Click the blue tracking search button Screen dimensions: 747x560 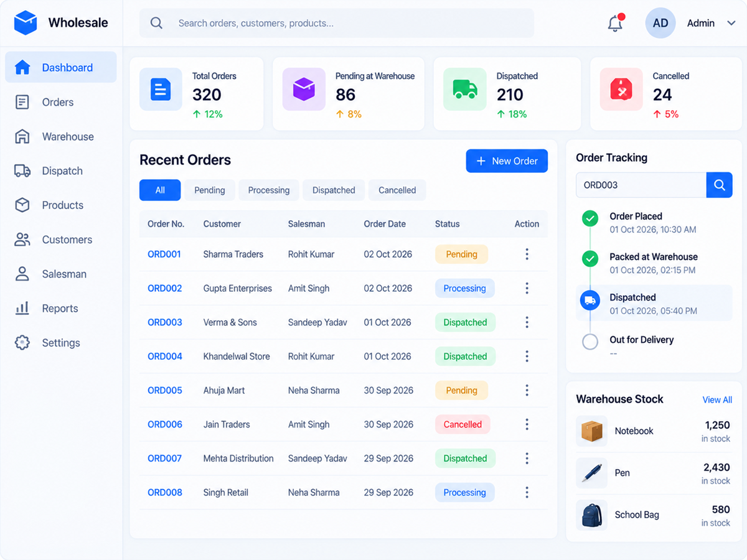[720, 185]
